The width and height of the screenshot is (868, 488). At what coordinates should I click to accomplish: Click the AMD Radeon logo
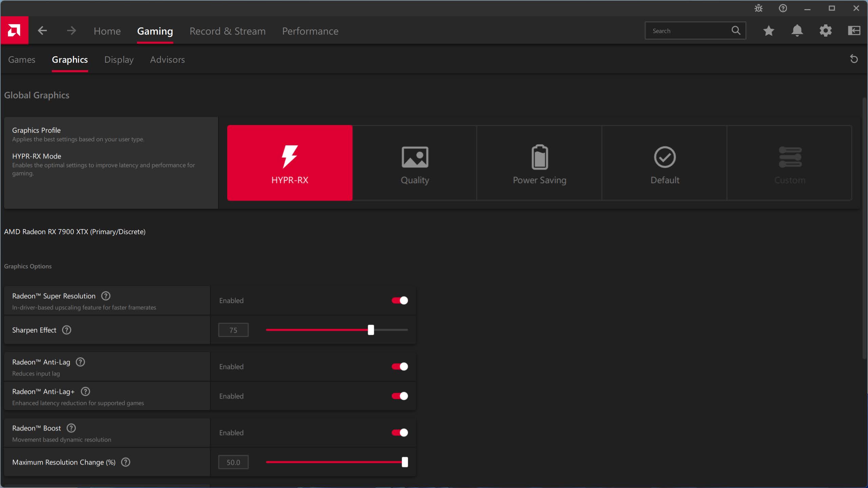pos(14,30)
